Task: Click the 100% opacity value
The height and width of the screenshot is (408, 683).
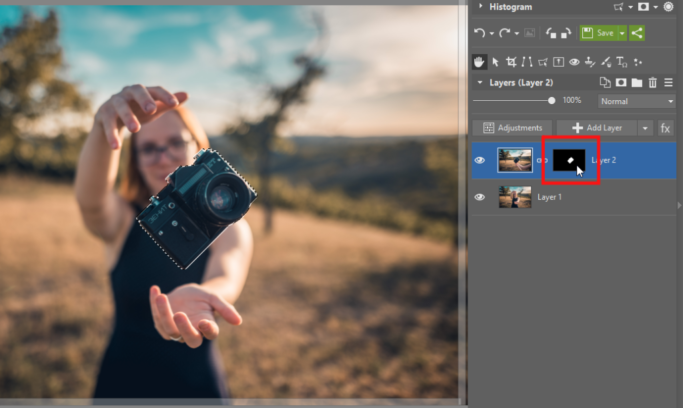Action: point(572,101)
